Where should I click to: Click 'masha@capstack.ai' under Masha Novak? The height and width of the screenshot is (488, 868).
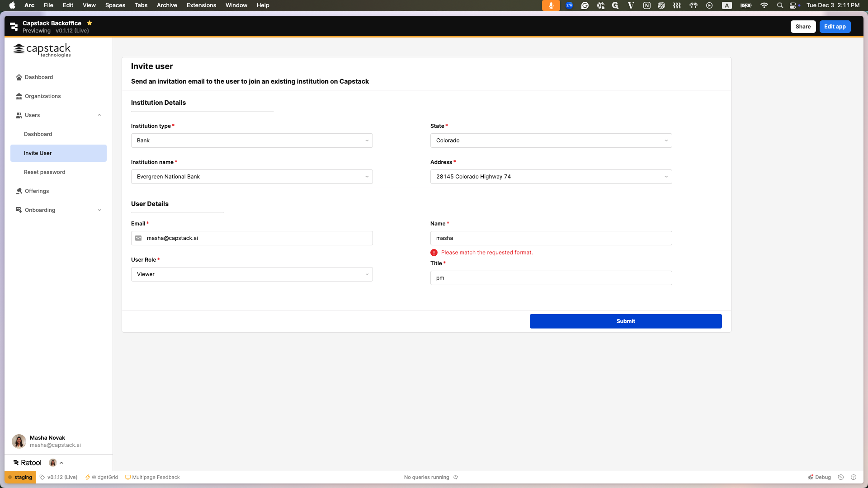click(x=55, y=445)
